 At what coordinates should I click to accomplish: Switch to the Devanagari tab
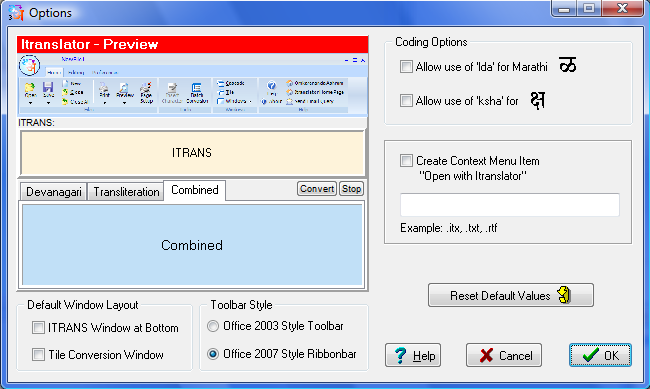pos(53,192)
